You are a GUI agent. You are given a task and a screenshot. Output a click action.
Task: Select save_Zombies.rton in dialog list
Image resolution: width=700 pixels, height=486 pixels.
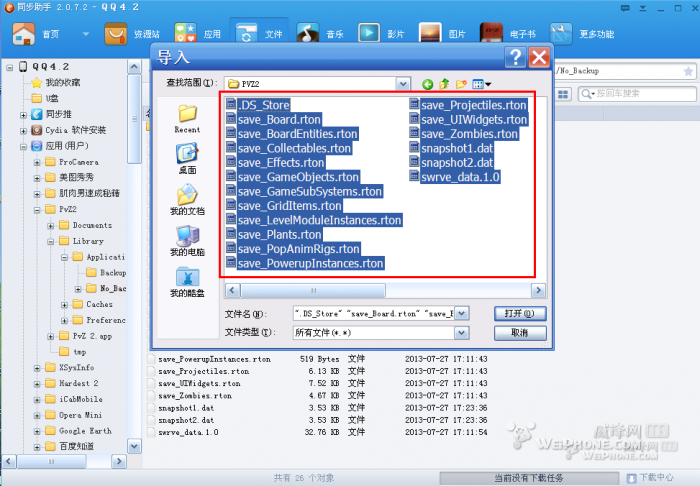pyautogui.click(x=464, y=134)
